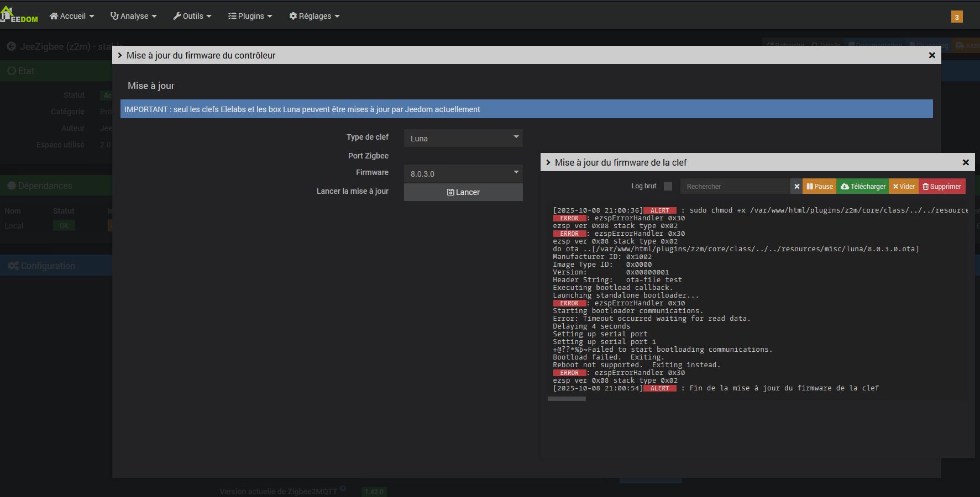980x497 pixels.
Task: Click the chevron beside 'Mise à jour du firmware de la clef'
Action: click(548, 162)
